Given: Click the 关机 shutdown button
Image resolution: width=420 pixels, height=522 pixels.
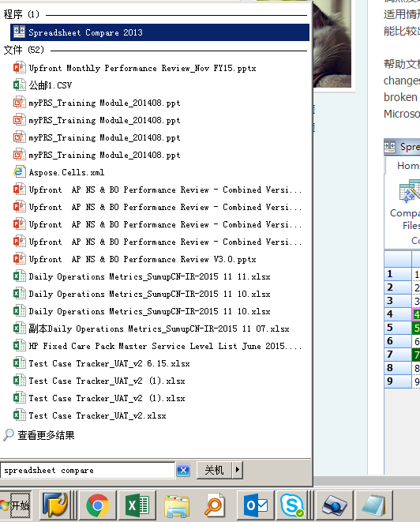Looking at the screenshot, I should pos(214,470).
